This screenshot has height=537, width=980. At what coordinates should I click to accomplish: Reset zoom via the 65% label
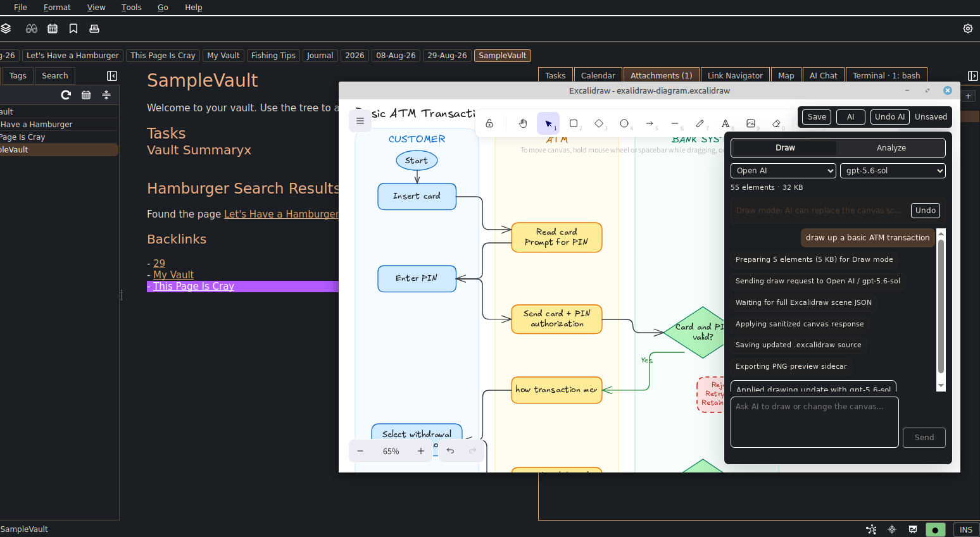tap(391, 451)
